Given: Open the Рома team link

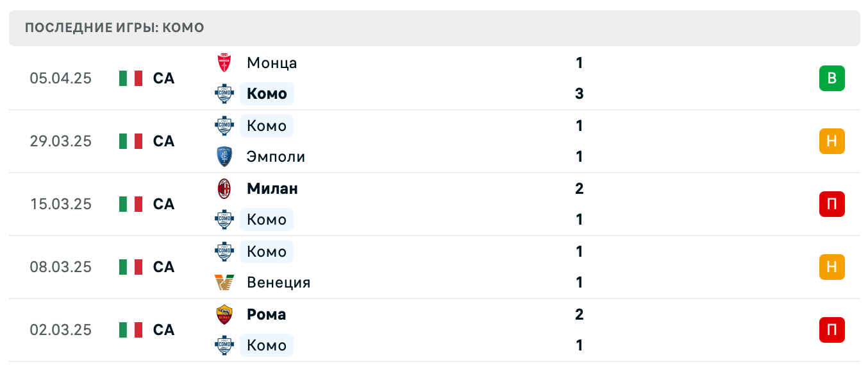Looking at the screenshot, I should 267,315.
